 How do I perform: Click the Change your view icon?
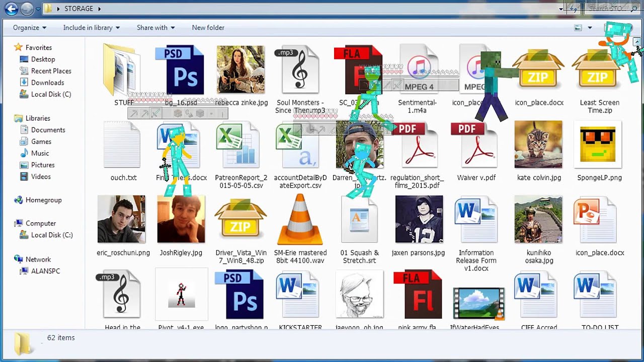pos(578,28)
